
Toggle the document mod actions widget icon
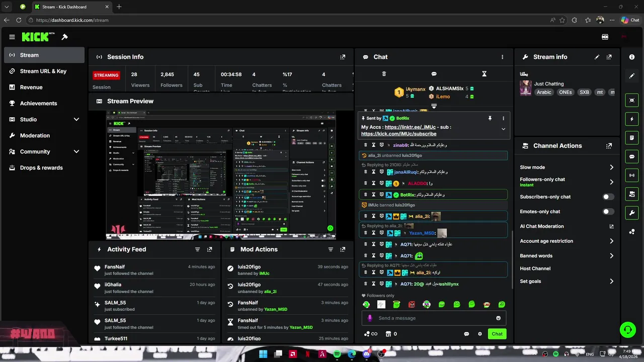click(x=632, y=138)
